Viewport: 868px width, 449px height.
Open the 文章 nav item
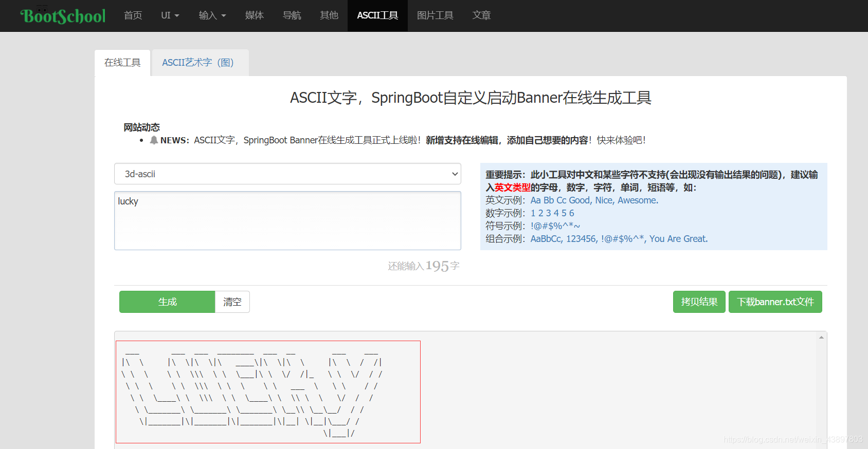(481, 15)
